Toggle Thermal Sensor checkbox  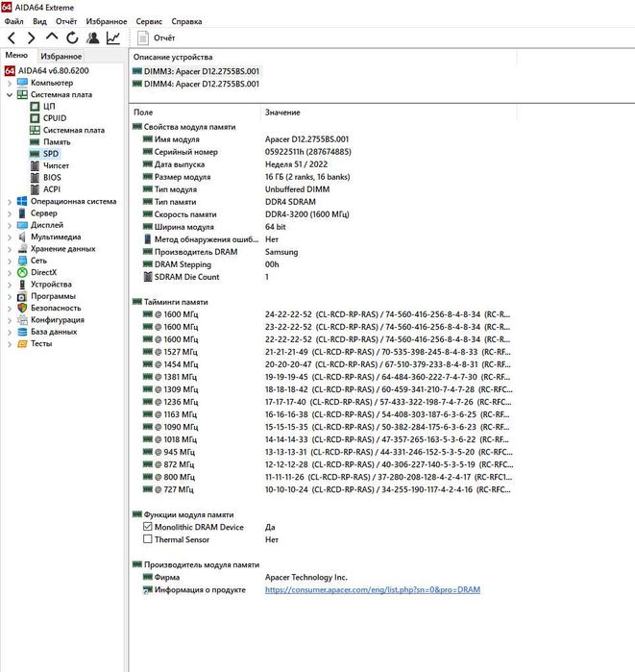point(147,539)
